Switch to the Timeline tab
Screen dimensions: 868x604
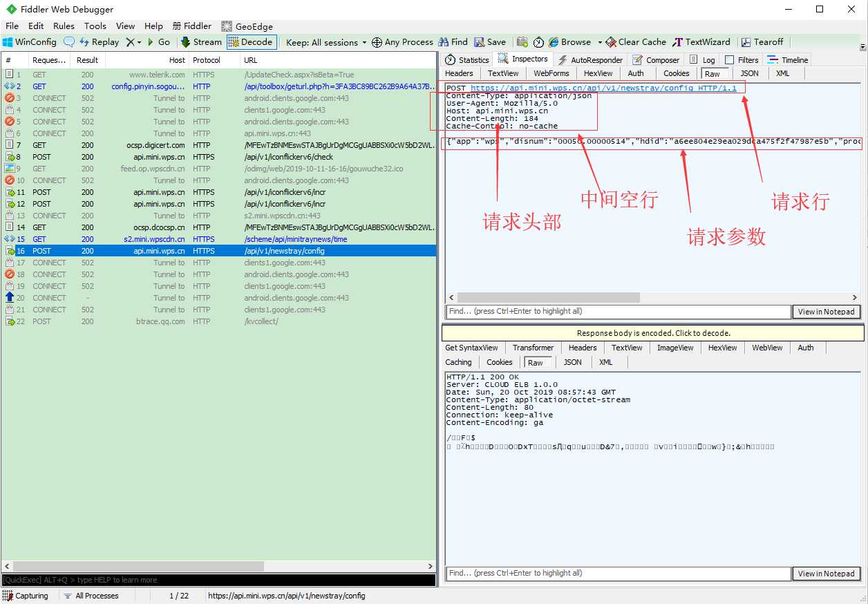click(788, 60)
